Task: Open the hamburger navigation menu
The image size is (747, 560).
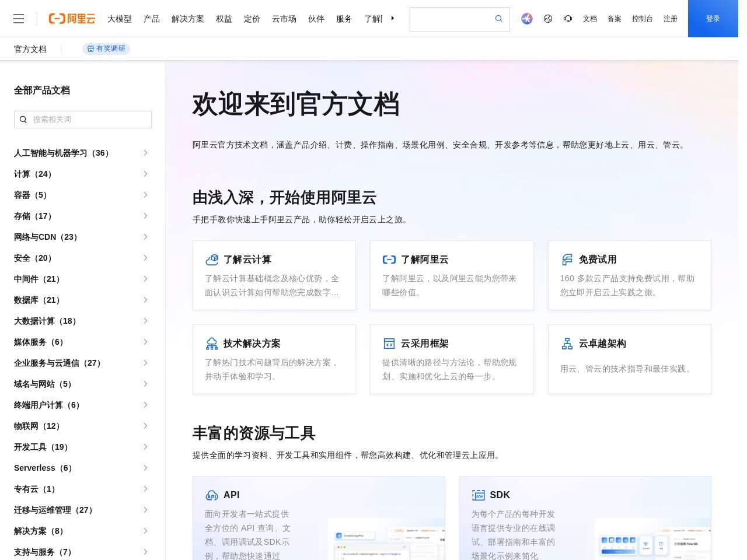Action: (19, 19)
